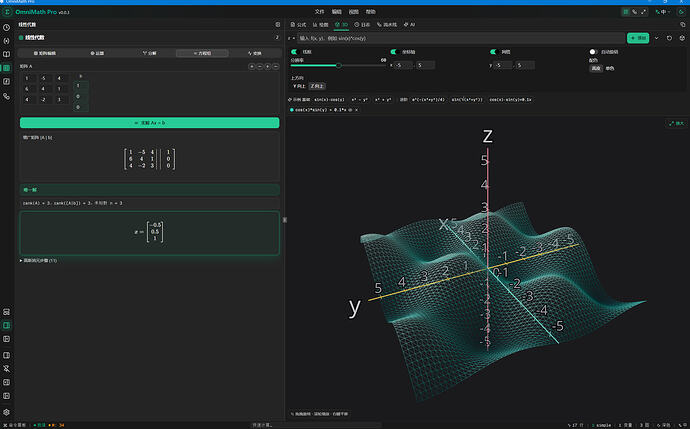This screenshot has width=690, height=429.
Task: Open the 视图 menu
Action: point(354,12)
